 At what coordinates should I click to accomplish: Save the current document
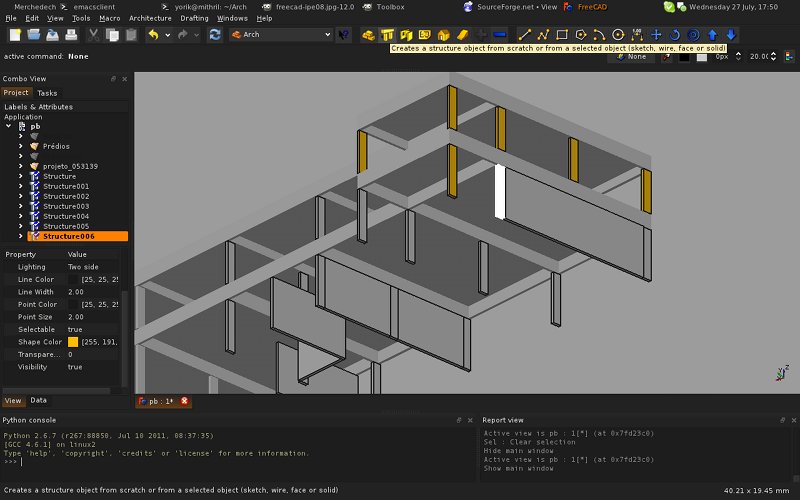point(53,35)
